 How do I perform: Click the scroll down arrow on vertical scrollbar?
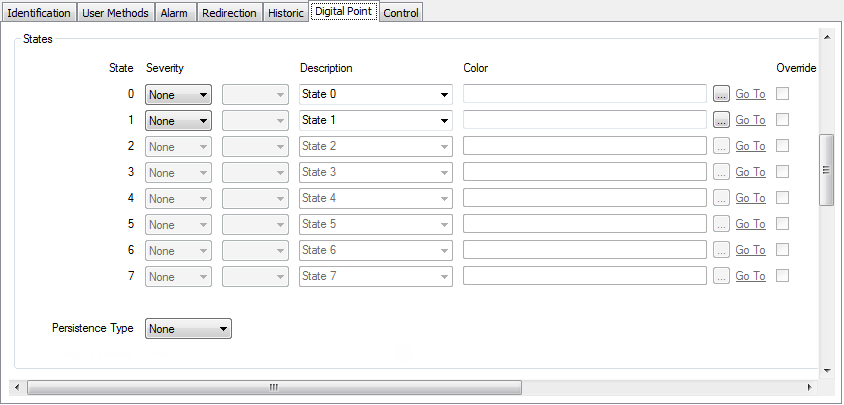click(826, 370)
